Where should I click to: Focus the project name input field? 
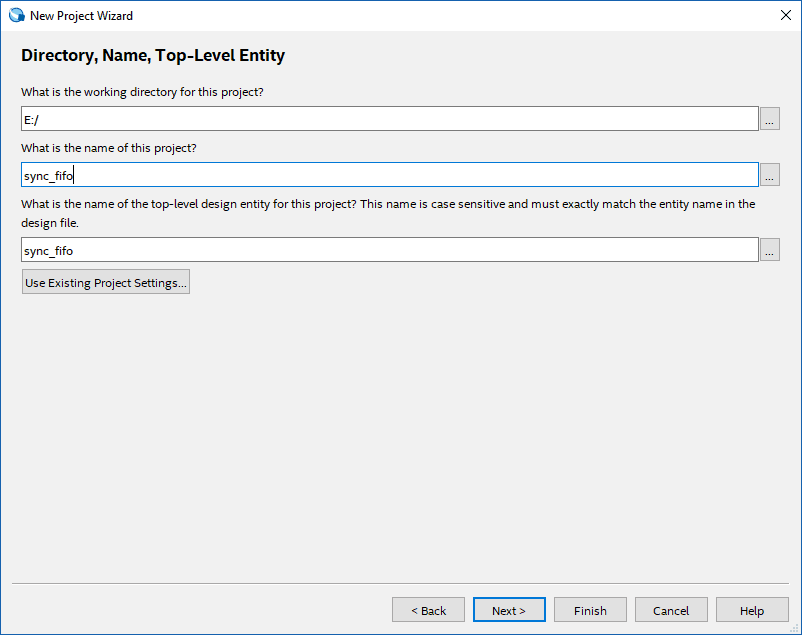[390, 175]
